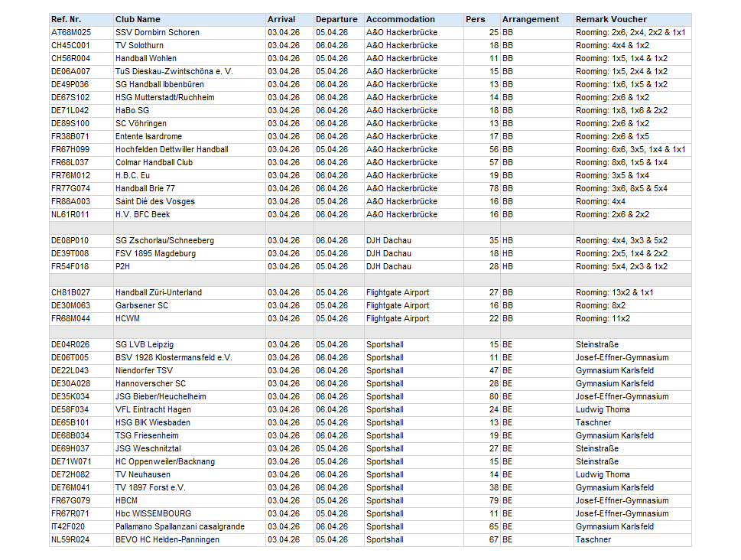Click the 'Handball Brie 77' cell
Screen dimensions: 741x560
tap(145, 188)
